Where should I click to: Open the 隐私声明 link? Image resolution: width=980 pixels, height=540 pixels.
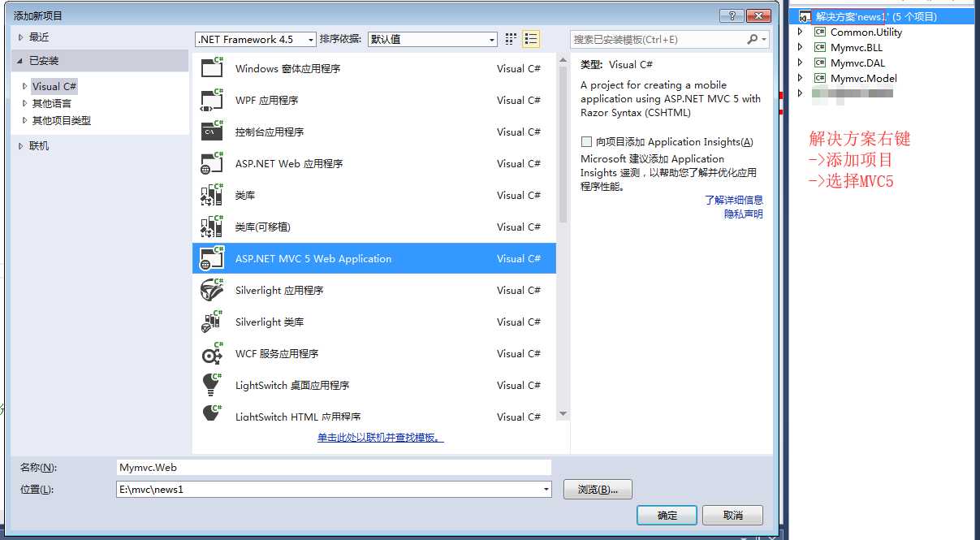click(744, 214)
